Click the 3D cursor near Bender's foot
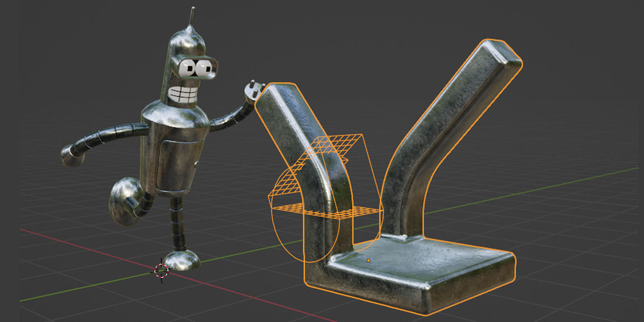 point(161,270)
